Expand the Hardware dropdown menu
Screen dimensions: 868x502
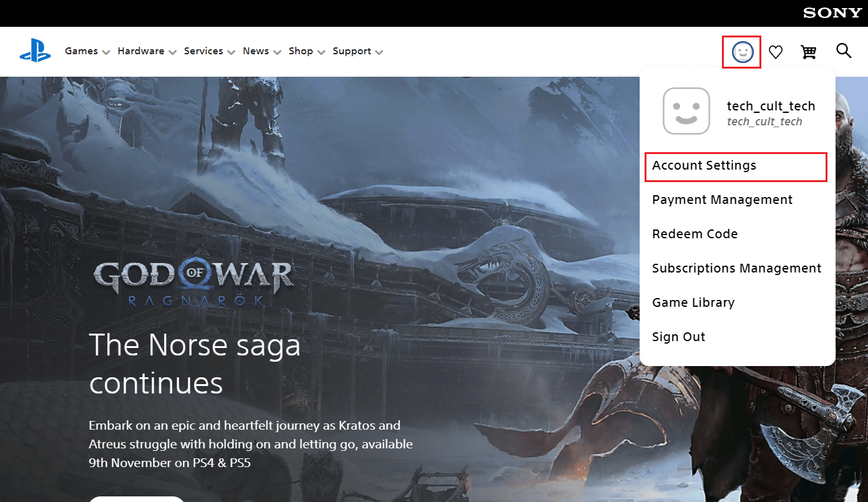[x=147, y=51]
